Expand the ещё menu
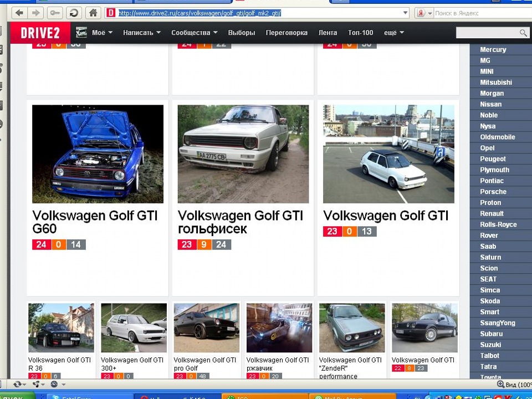 (x=394, y=33)
